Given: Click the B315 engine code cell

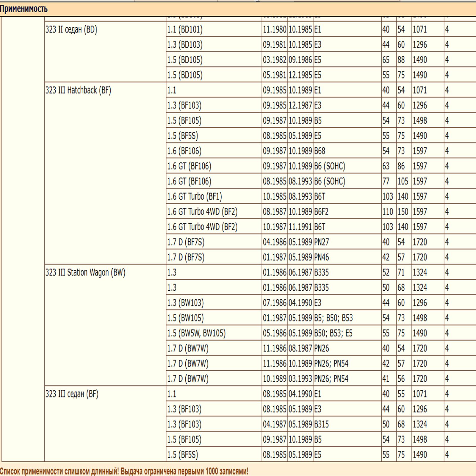Looking at the screenshot, I should click(322, 424).
